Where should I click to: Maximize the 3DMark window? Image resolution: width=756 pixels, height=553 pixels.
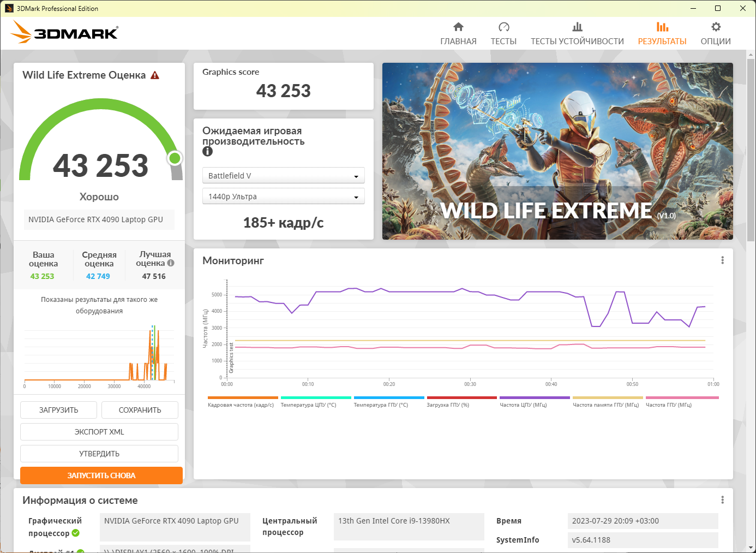718,8
